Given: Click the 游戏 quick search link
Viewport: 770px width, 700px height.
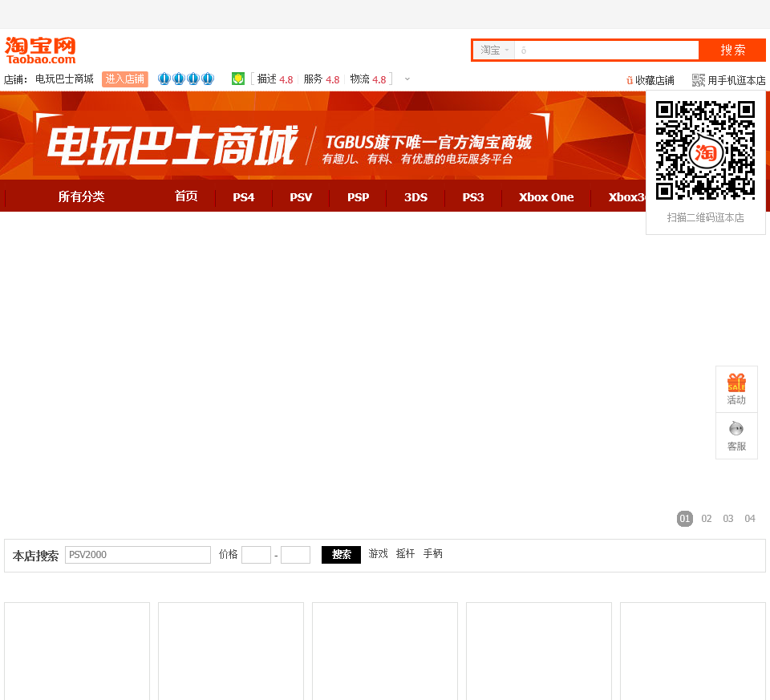Looking at the screenshot, I should [x=378, y=554].
